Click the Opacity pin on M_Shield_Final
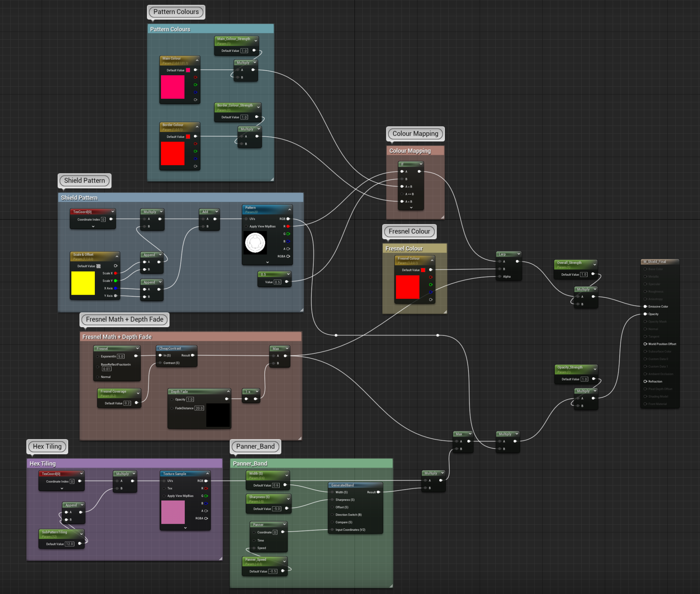Screen dimensions: 700x594 [x=645, y=314]
